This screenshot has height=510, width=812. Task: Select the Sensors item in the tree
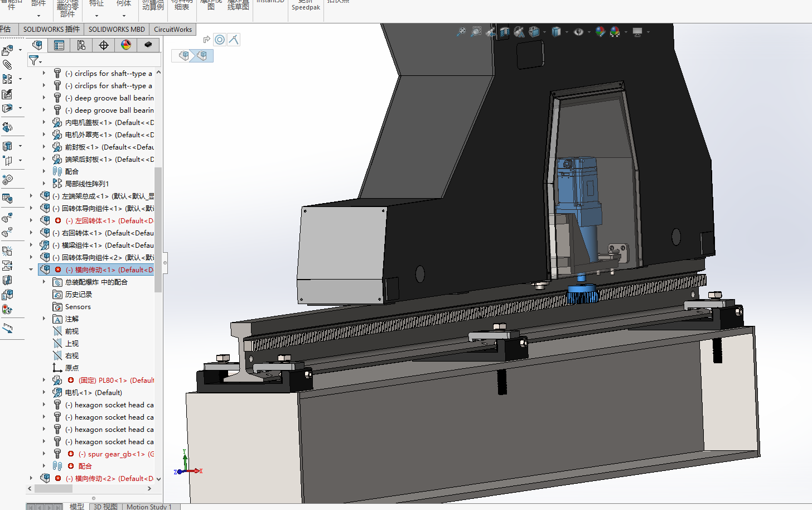click(x=78, y=306)
